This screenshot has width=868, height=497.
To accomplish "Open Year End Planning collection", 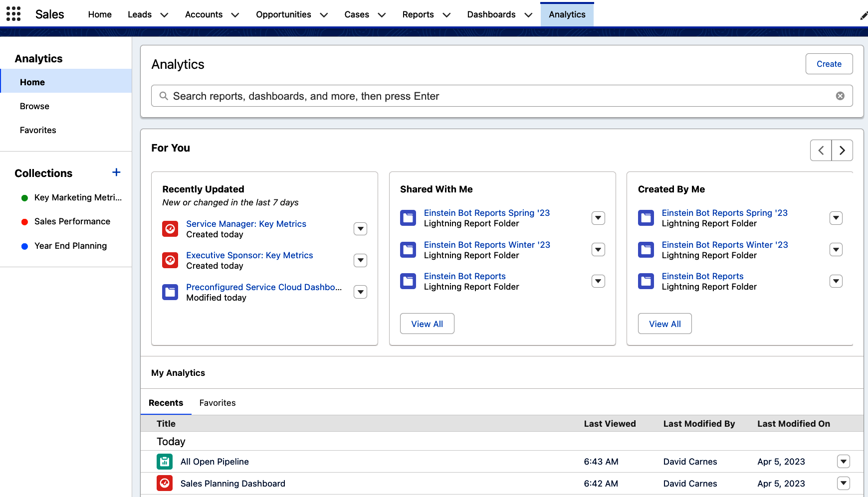I will 70,246.
